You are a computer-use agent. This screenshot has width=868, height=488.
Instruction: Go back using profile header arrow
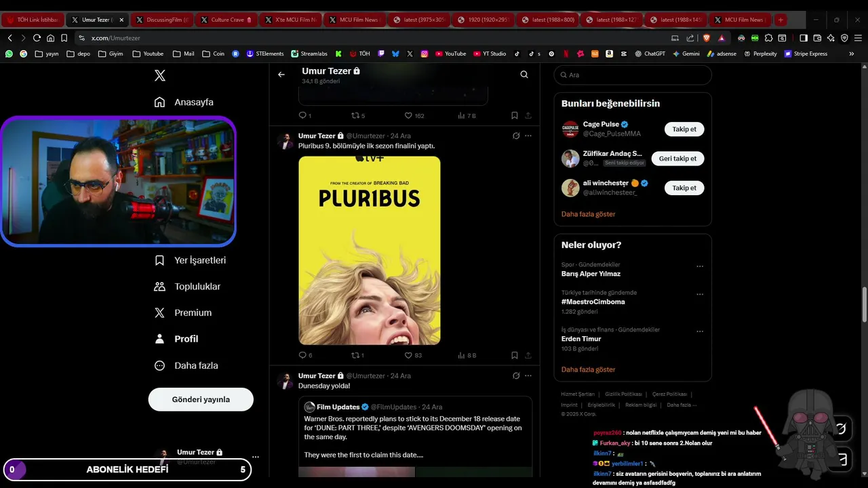click(x=281, y=75)
